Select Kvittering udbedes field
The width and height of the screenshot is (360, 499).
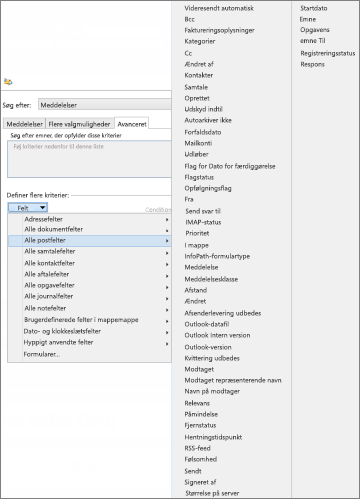pyautogui.click(x=212, y=358)
